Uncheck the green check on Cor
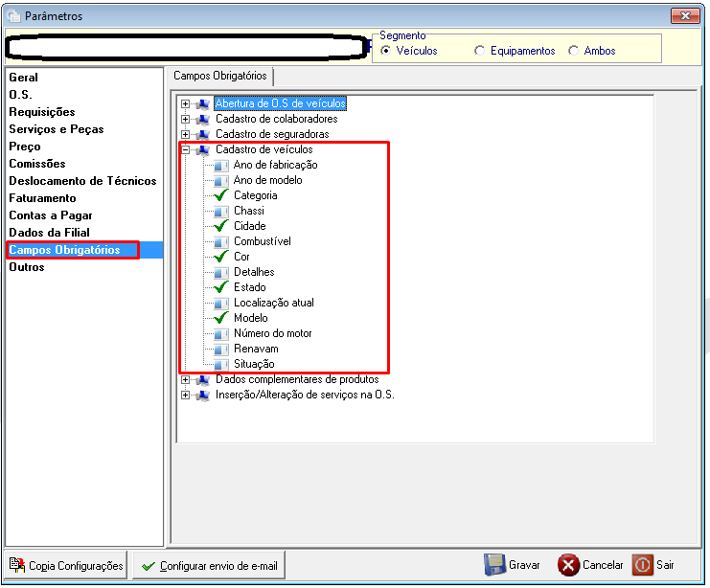This screenshot has width=710, height=588. tap(221, 257)
